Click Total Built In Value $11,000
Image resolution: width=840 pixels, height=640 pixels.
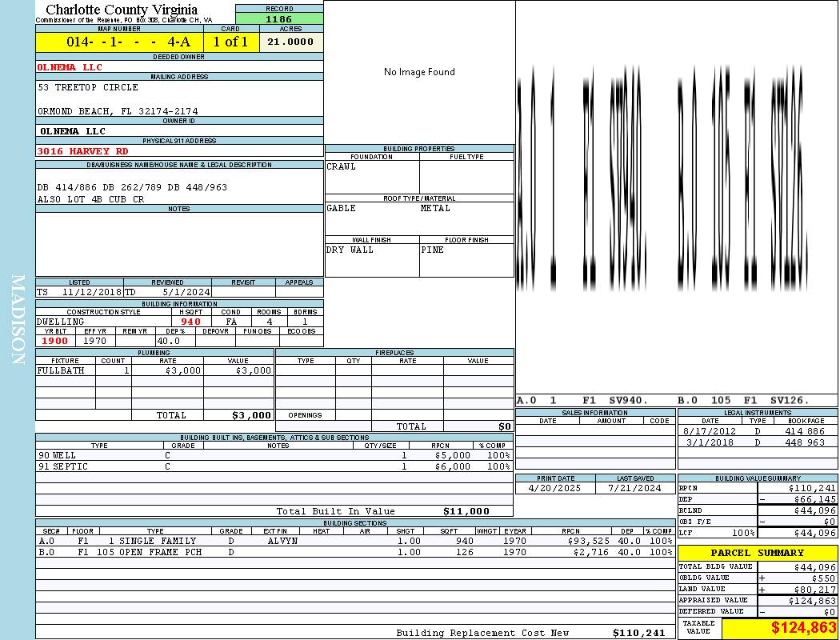pos(466,511)
